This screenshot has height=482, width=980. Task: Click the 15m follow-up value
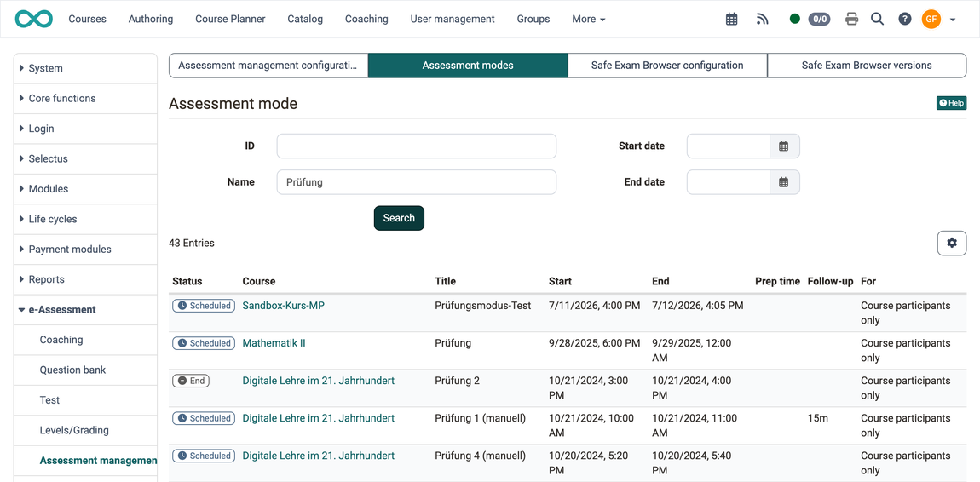[817, 418]
